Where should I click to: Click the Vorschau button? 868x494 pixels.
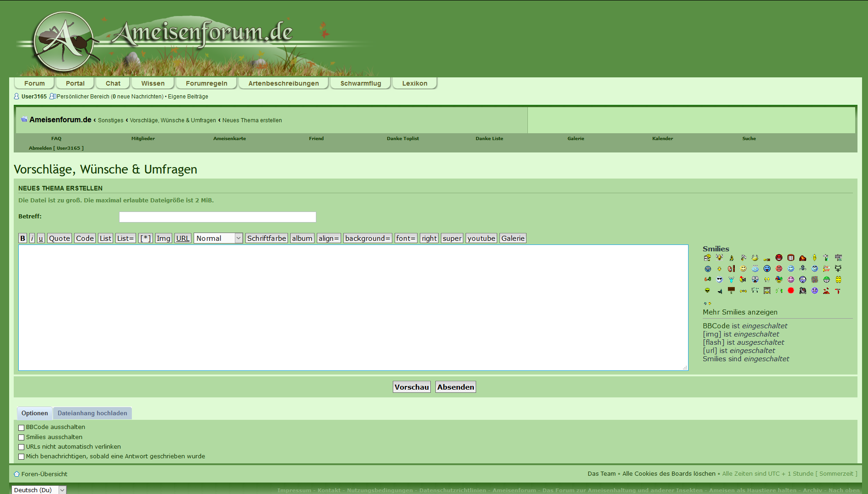point(412,387)
